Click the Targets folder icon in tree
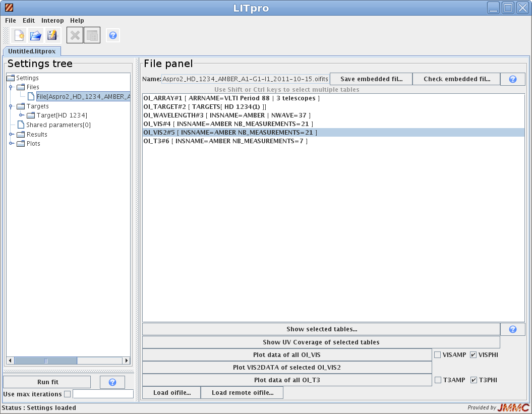Image resolution: width=532 pixels, height=414 pixels. coord(21,106)
